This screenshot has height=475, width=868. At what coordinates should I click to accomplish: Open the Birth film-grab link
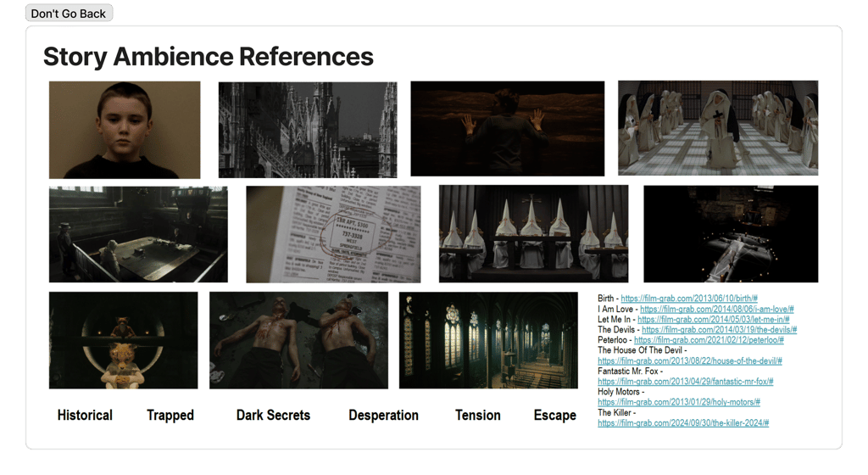coord(688,299)
